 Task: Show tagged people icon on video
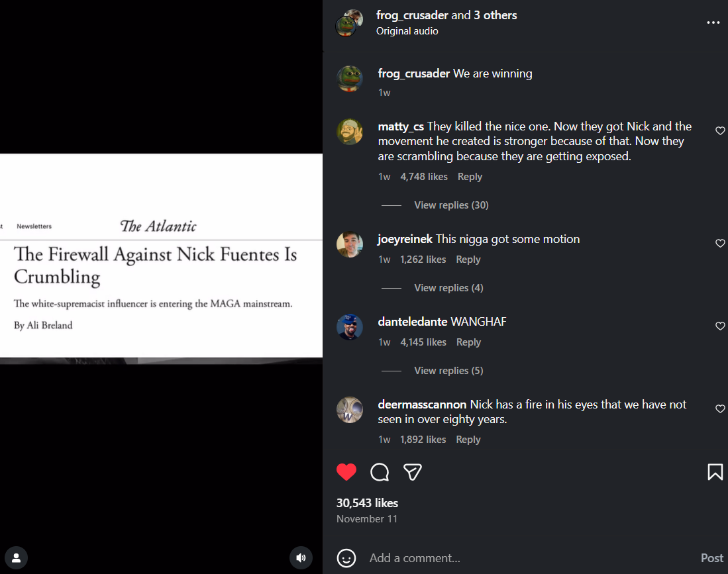(x=17, y=557)
